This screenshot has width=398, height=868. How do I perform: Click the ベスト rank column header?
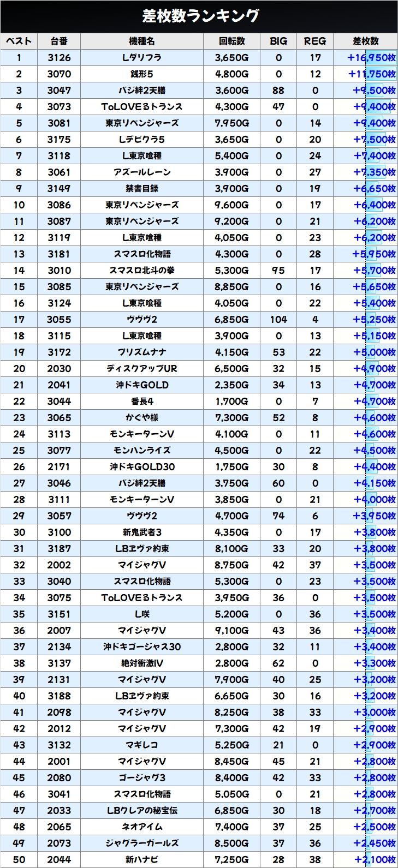(19, 41)
